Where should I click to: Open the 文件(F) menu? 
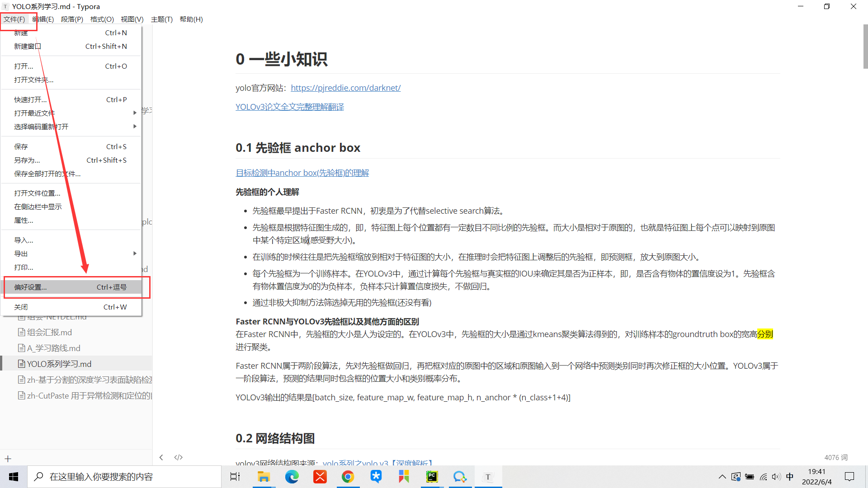pyautogui.click(x=14, y=19)
